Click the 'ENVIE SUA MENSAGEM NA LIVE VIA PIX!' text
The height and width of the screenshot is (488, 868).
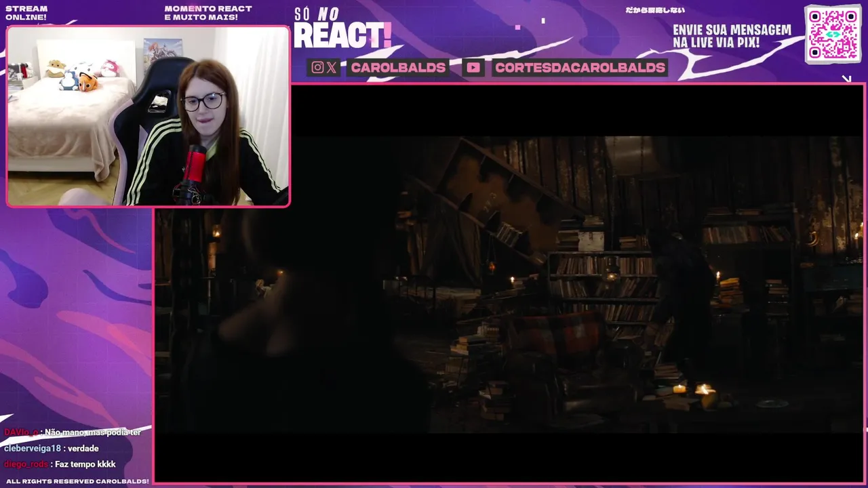(732, 36)
